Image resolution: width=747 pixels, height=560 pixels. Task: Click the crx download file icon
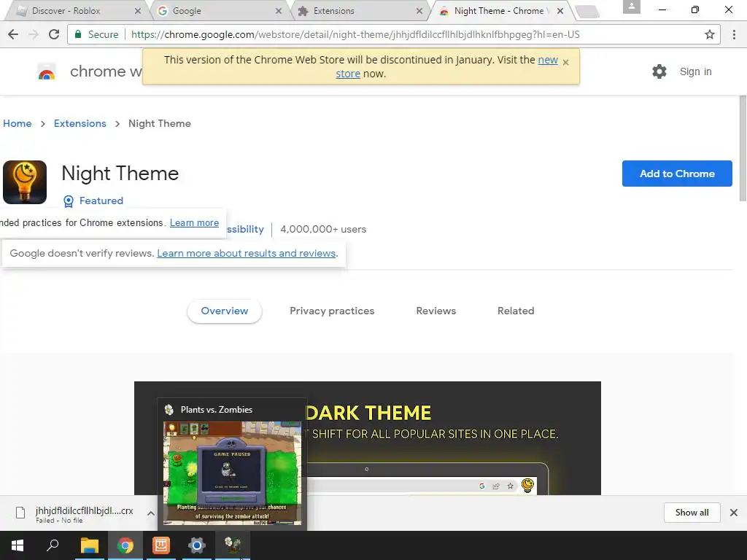point(20,513)
